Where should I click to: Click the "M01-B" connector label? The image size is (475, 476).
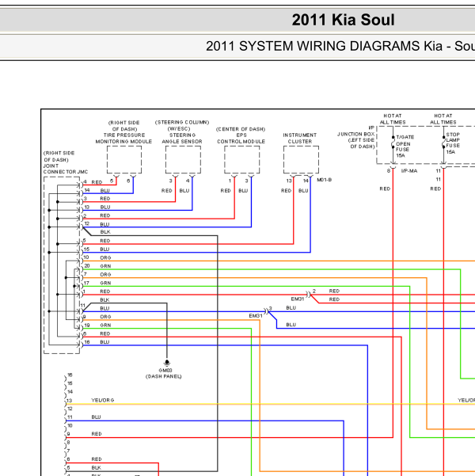click(324, 180)
